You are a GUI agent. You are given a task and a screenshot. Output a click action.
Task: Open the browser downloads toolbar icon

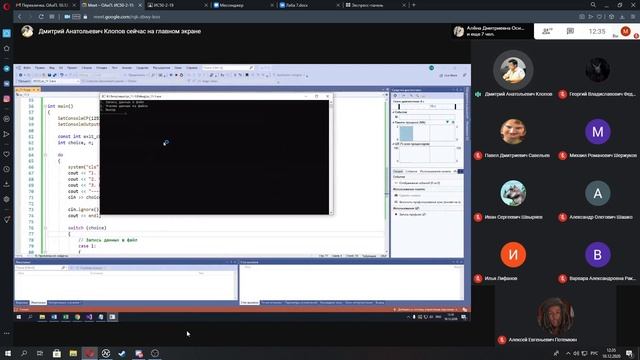622,17
